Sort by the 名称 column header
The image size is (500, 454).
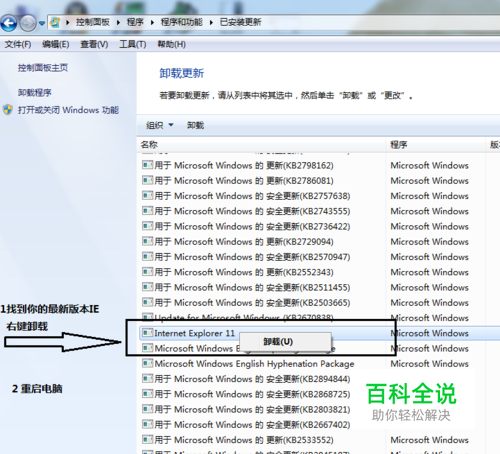click(x=149, y=145)
